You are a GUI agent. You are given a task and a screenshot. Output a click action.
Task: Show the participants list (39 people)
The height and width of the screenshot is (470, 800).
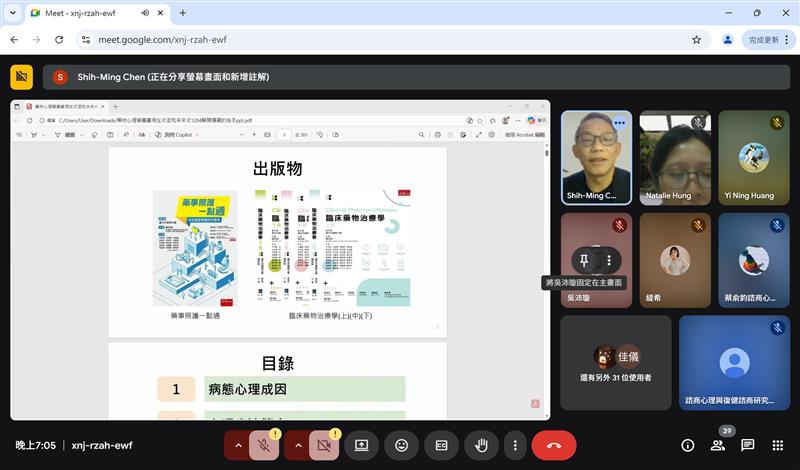pyautogui.click(x=717, y=445)
